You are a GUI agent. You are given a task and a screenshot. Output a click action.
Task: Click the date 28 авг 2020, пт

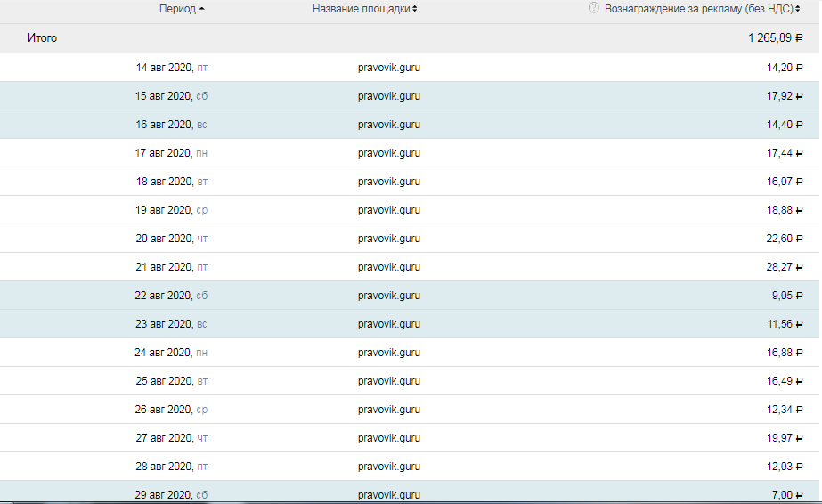pyautogui.click(x=171, y=467)
